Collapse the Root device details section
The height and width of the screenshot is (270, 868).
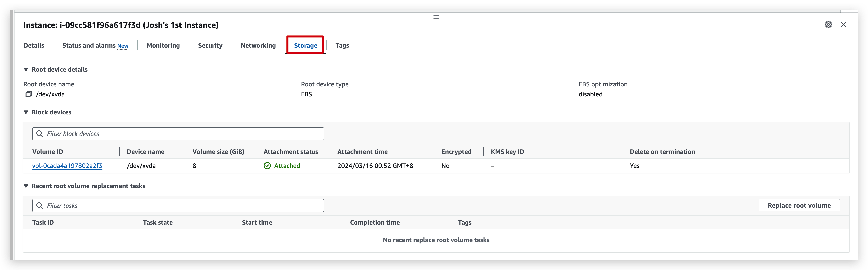click(26, 69)
